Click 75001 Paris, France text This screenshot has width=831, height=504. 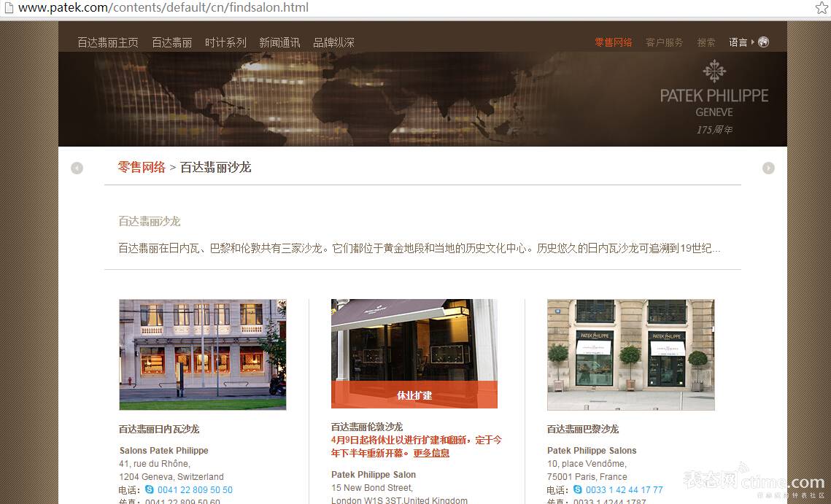coord(587,477)
